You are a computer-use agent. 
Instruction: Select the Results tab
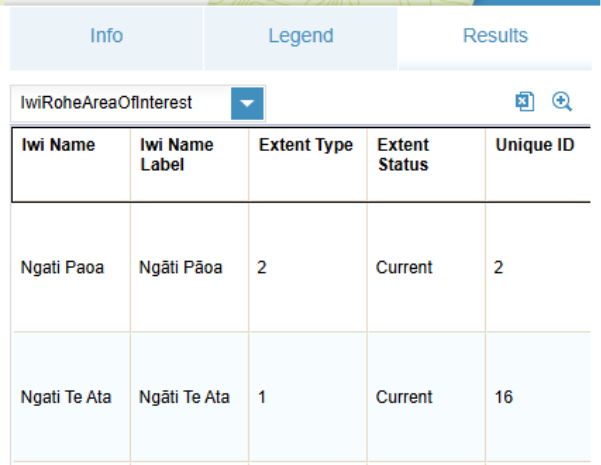pyautogui.click(x=495, y=38)
